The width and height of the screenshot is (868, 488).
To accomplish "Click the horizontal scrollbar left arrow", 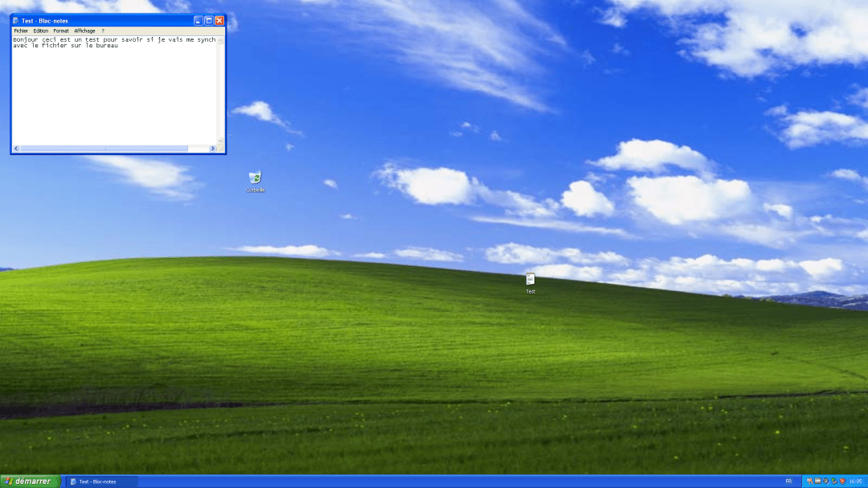I will point(15,149).
